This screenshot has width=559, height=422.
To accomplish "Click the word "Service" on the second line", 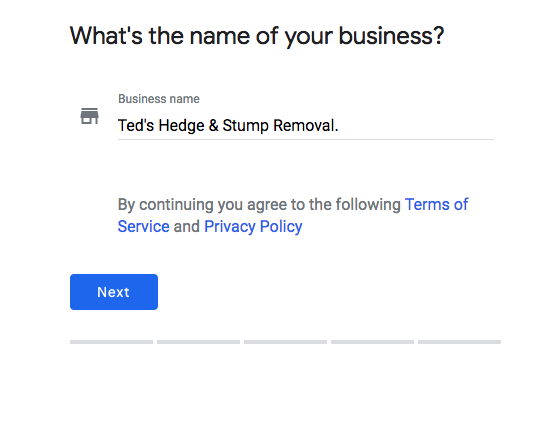I will (x=143, y=227).
